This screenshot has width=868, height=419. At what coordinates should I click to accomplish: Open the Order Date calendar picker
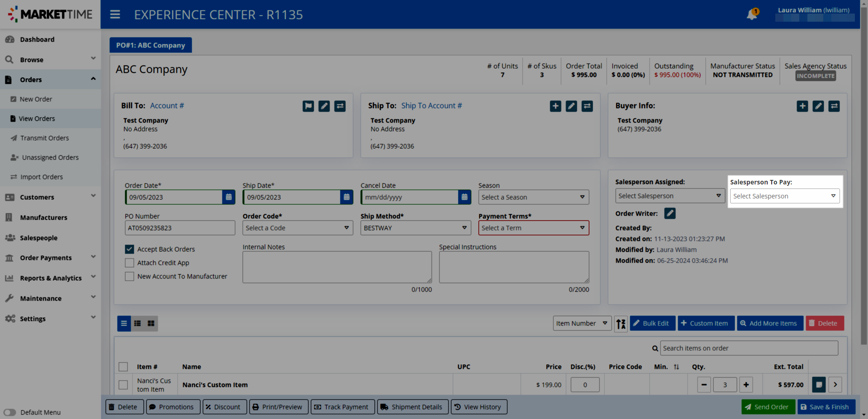[x=229, y=197]
